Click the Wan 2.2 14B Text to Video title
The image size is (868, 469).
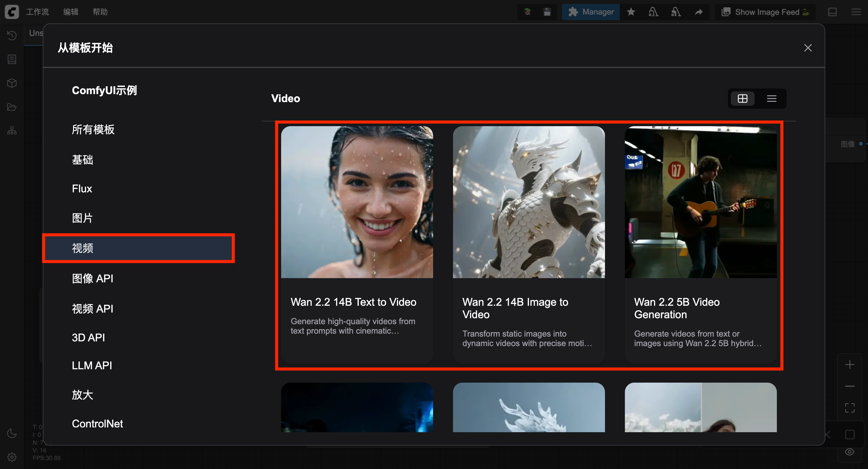354,302
